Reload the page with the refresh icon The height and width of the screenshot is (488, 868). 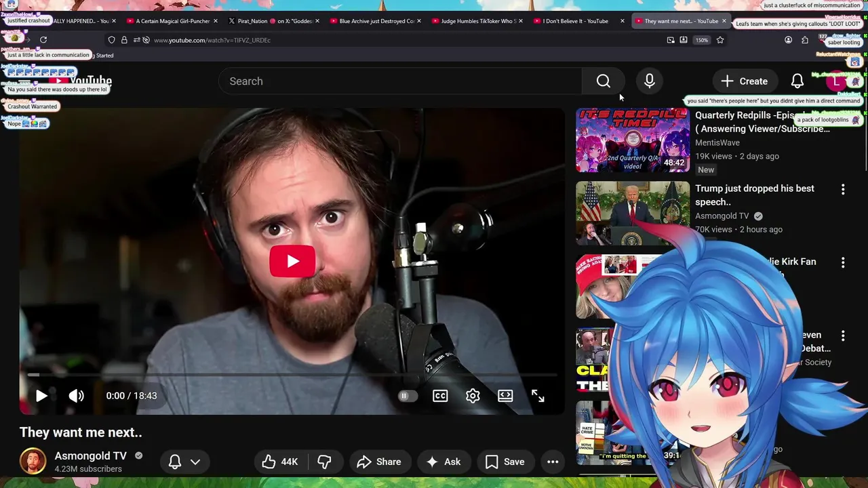click(43, 40)
